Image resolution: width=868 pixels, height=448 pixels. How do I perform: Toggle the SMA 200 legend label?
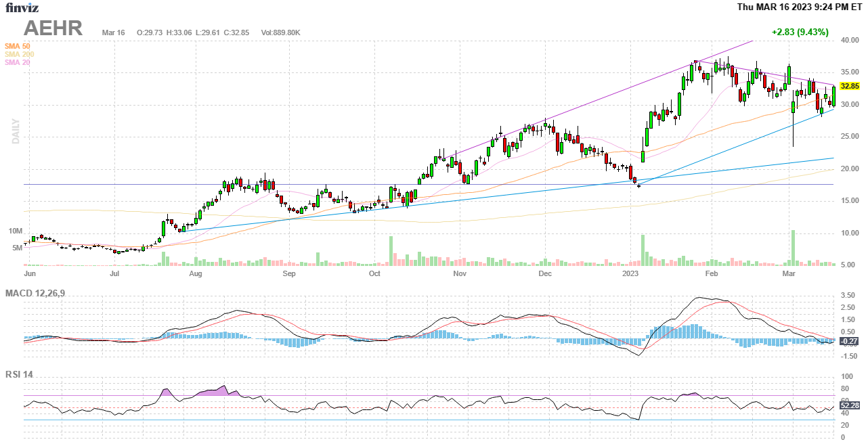(19, 54)
